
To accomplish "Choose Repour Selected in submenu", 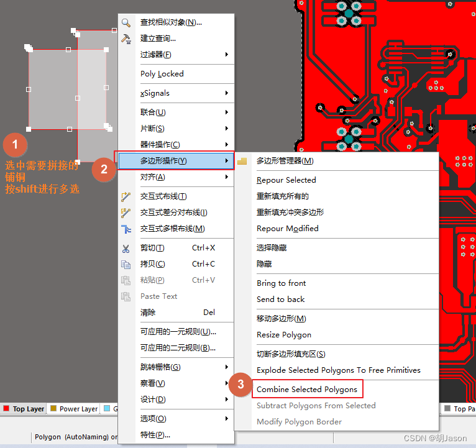I will (x=337, y=180).
